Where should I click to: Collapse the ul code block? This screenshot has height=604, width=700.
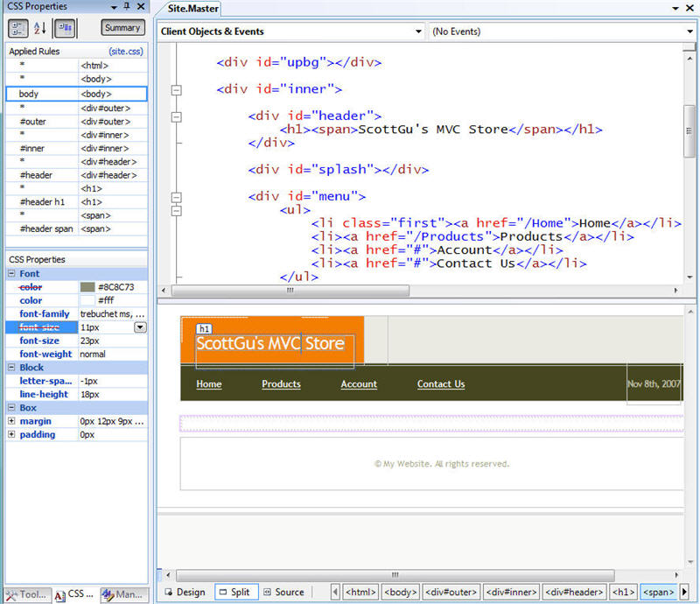[x=177, y=210]
